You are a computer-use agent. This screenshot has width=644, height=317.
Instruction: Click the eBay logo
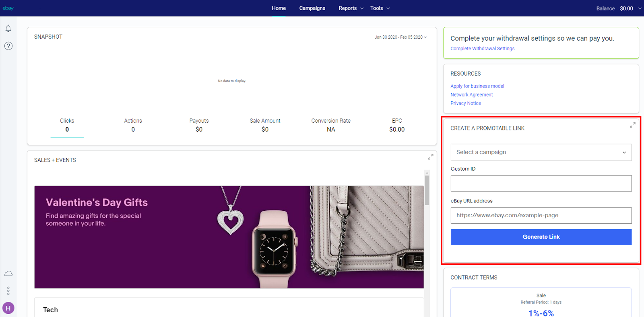(x=8, y=8)
